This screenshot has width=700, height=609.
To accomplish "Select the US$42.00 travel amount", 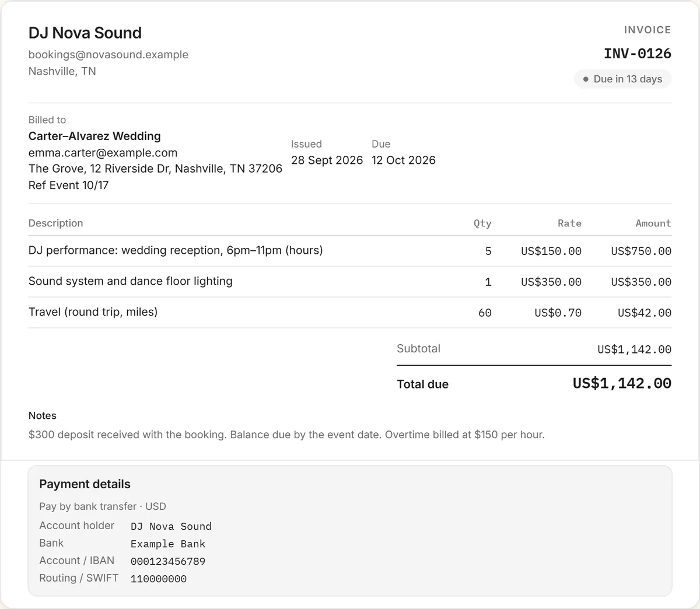I will coord(645,313).
